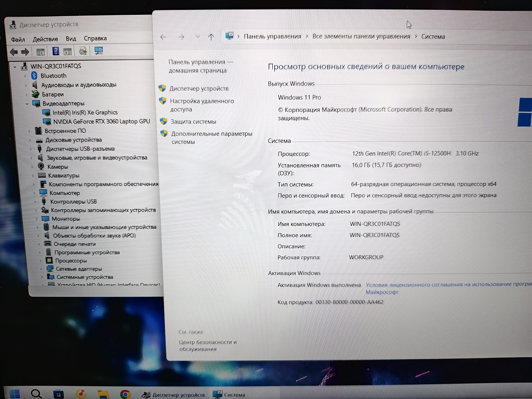Image resolution: width=532 pixels, height=399 pixels.
Task: Collapse the WIN-QR3C01FATQS root node
Action: (x=15, y=67)
